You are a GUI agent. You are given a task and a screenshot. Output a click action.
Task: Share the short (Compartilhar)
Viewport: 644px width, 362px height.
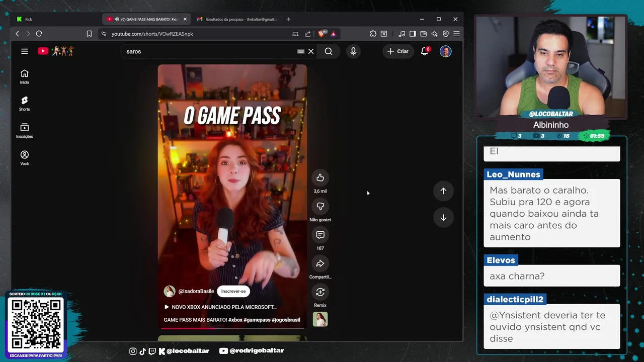tap(320, 263)
